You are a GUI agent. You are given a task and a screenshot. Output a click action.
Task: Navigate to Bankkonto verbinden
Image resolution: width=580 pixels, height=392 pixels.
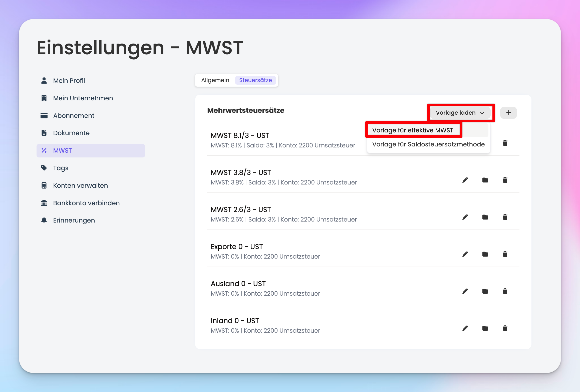point(86,203)
